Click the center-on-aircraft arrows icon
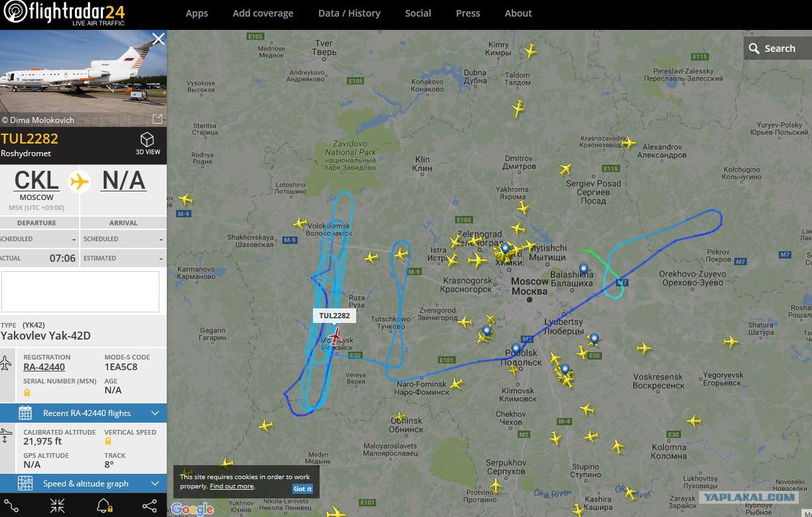 (57, 506)
